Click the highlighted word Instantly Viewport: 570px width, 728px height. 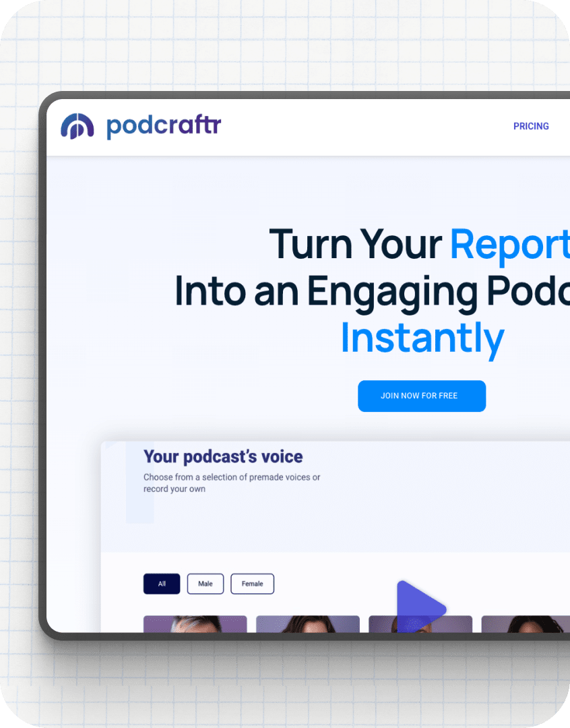point(422,338)
